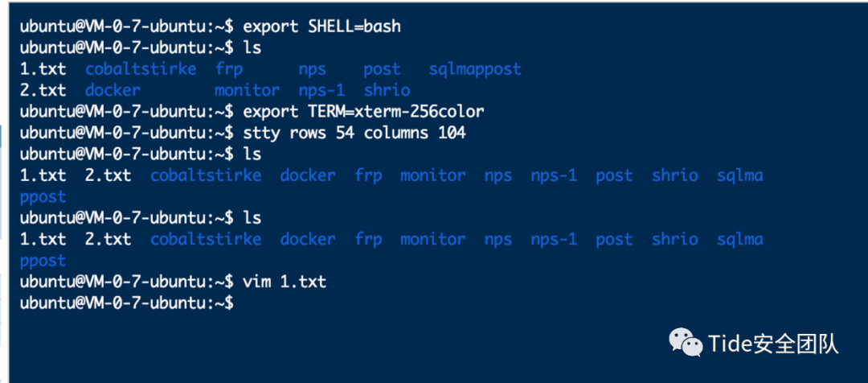The image size is (868, 383).
Task: Click the post directory in the first listing
Action: (382, 70)
